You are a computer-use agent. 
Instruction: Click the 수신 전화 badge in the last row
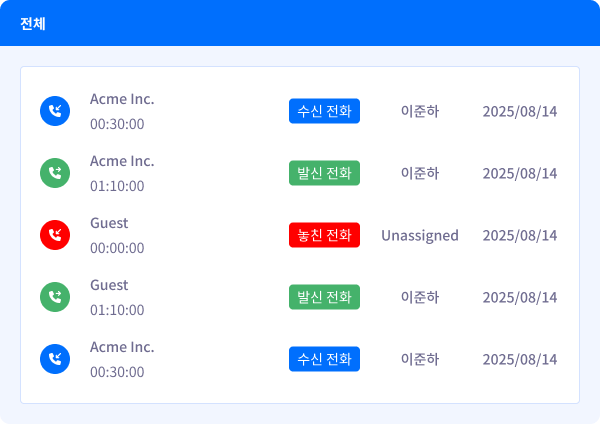point(324,359)
